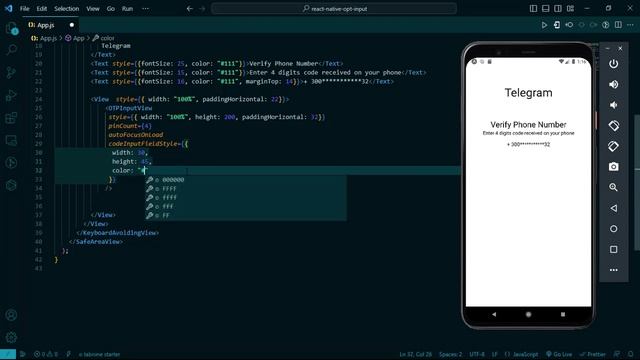Open the Search view in the activity bar
Viewport: 640px width, 360px height.
point(11,50)
